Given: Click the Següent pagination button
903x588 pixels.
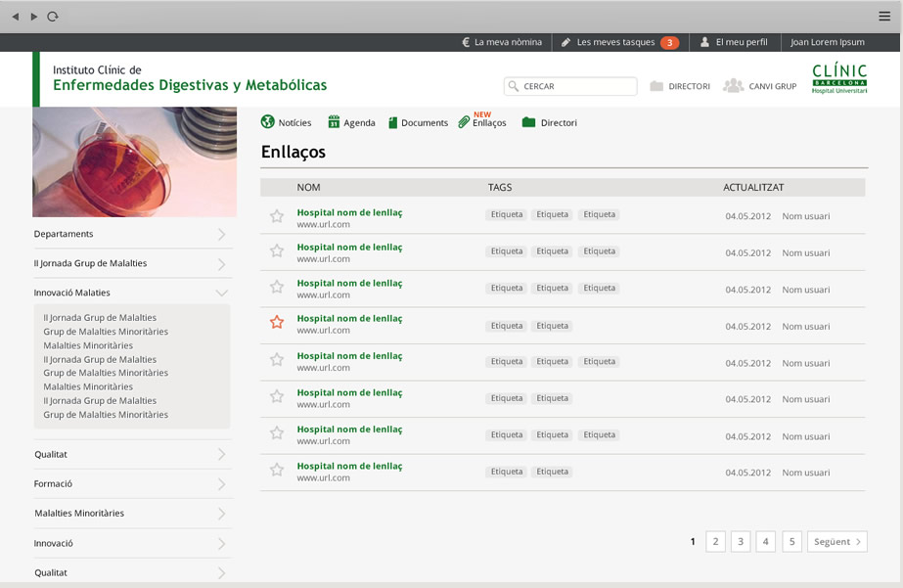Looking at the screenshot, I should pyautogui.click(x=836, y=541).
